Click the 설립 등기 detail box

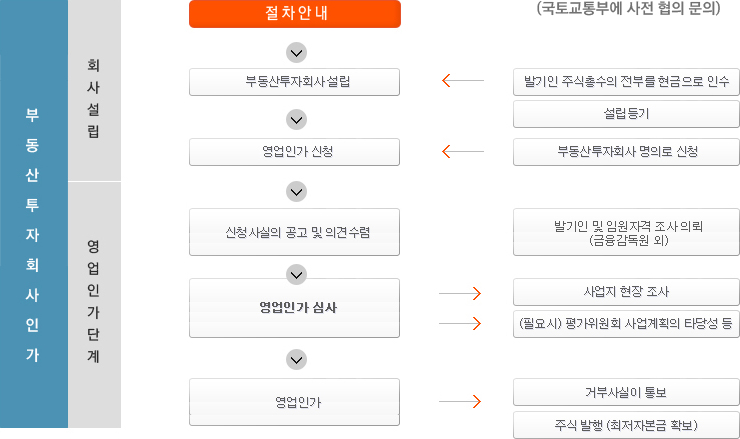[x=626, y=114]
